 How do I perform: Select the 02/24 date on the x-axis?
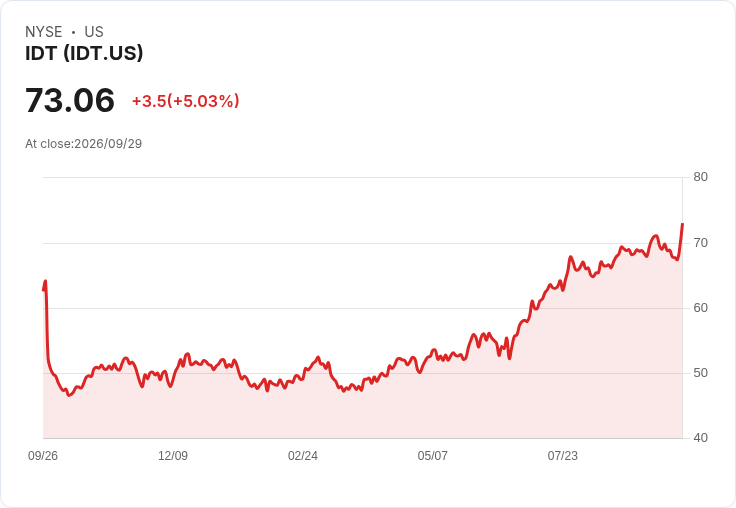pos(303,455)
